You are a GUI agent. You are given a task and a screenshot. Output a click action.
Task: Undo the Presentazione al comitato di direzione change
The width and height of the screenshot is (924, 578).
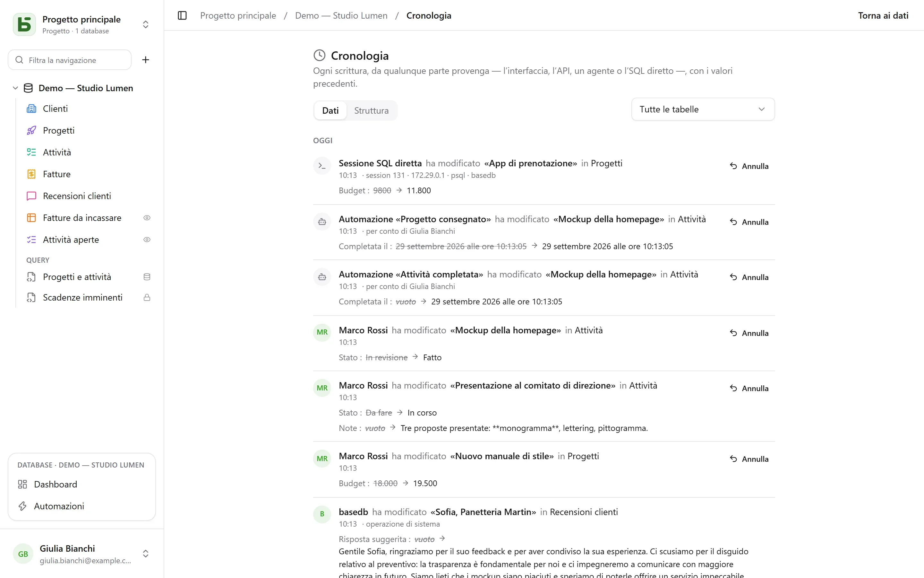tap(749, 389)
